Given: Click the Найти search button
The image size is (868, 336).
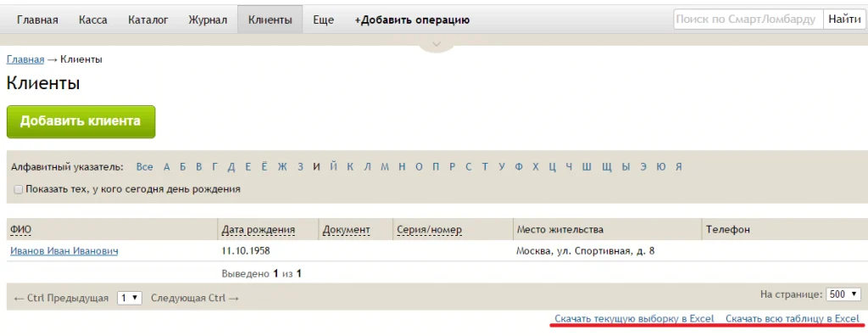Looking at the screenshot, I should [x=844, y=20].
